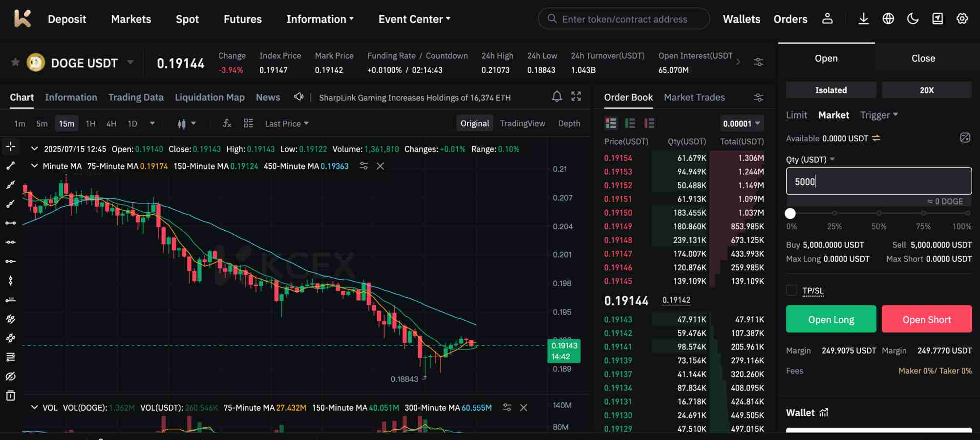Select the crosshair cursor tool on chart toolbar
This screenshot has width=980, height=440.
10,145
